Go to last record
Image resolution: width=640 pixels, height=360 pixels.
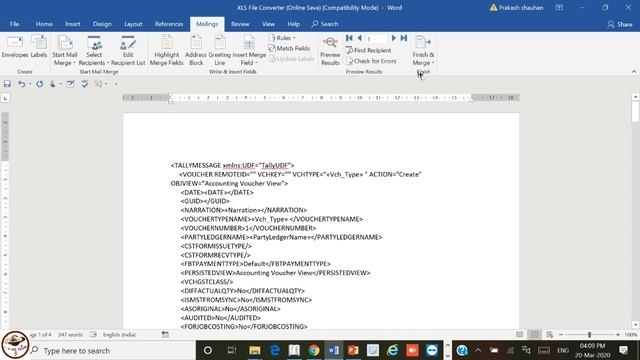(404, 38)
